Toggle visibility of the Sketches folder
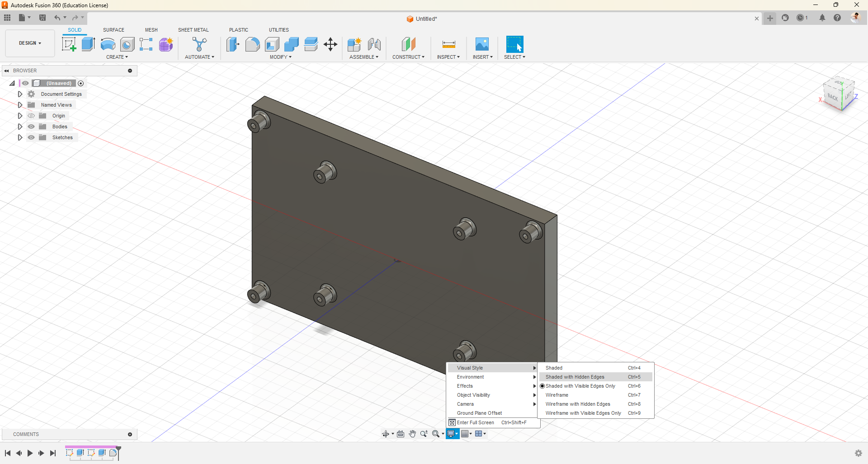 click(31, 137)
